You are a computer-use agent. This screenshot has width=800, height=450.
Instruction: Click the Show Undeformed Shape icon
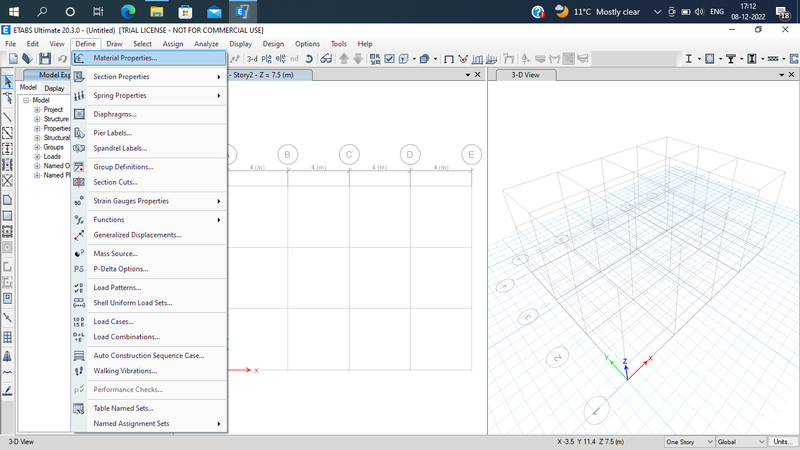coord(449,59)
